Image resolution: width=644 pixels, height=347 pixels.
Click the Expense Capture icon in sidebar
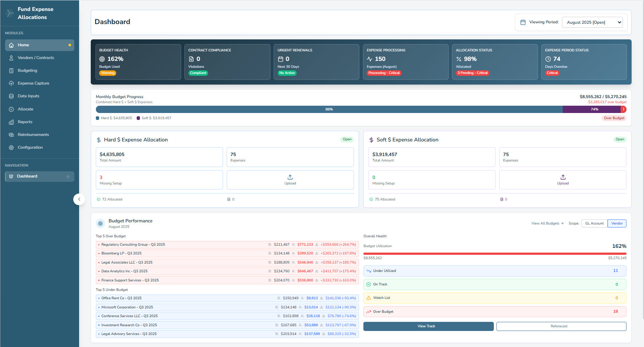coord(11,83)
